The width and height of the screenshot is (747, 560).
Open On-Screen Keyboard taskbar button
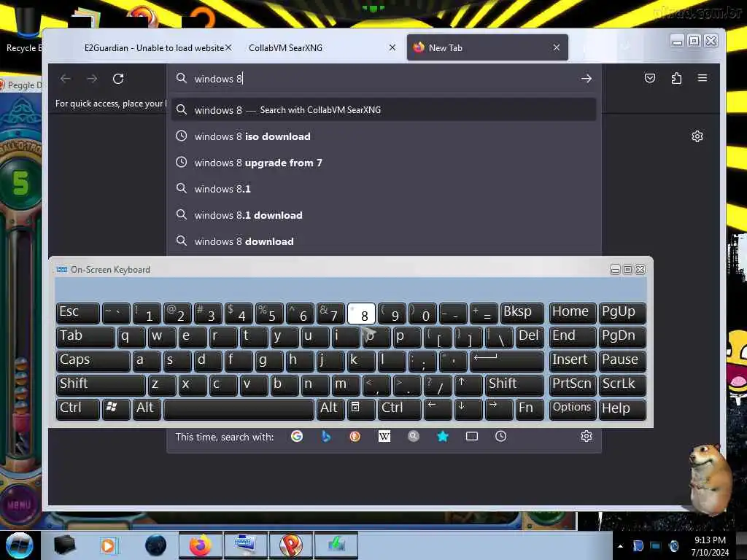click(245, 545)
